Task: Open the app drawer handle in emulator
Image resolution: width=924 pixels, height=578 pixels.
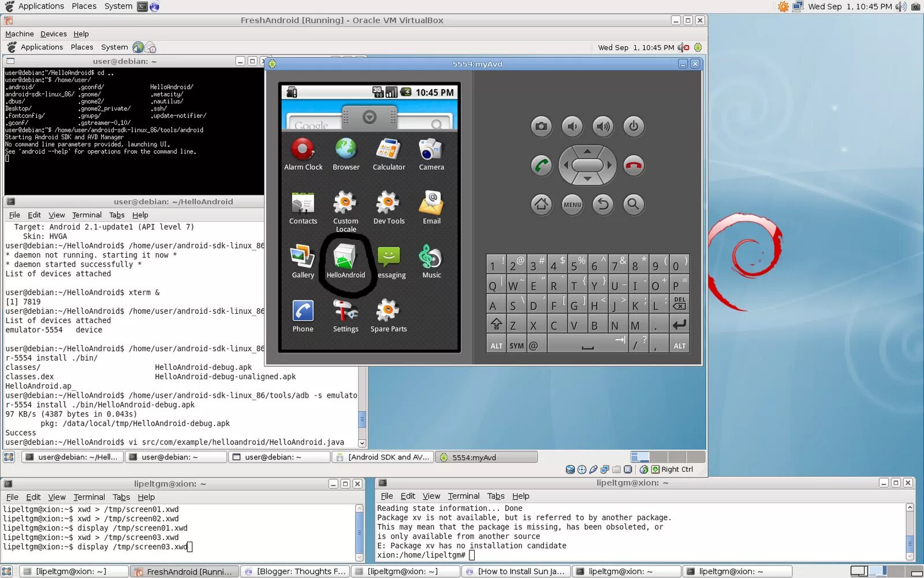Action: pos(370,117)
